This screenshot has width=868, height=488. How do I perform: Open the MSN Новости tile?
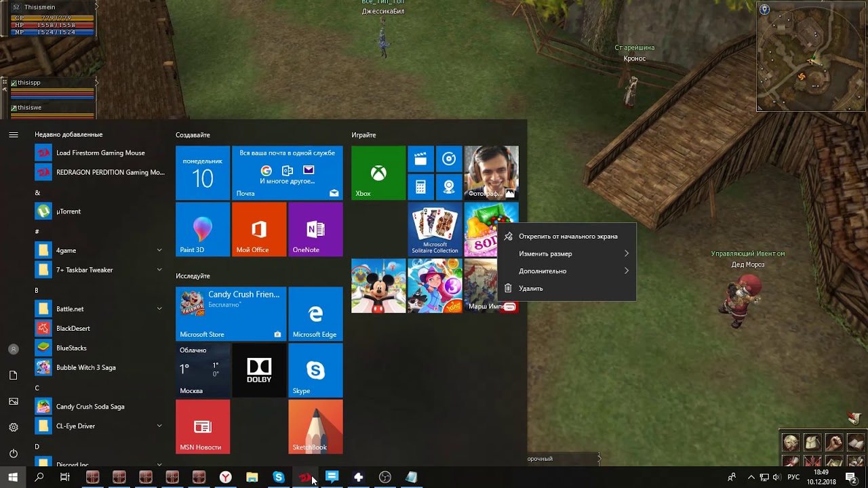coord(203,426)
